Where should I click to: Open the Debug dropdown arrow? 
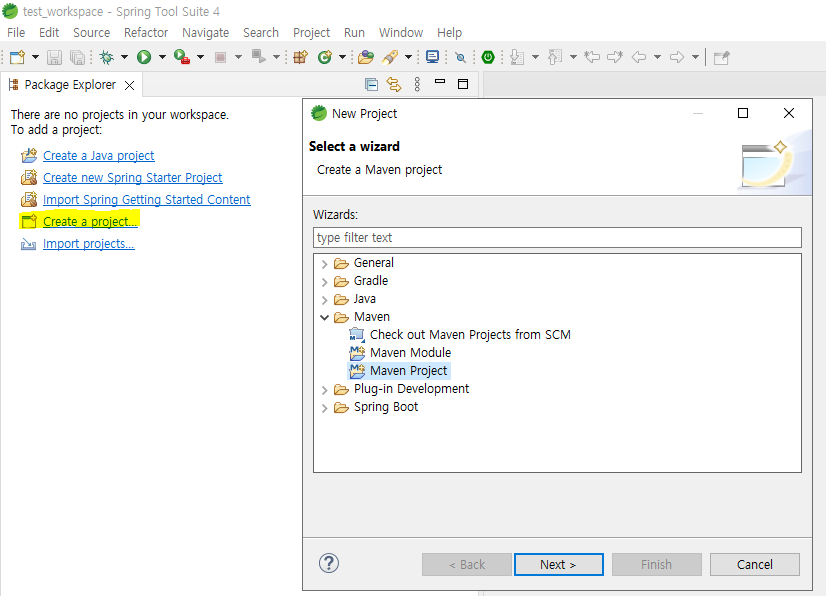(x=124, y=57)
